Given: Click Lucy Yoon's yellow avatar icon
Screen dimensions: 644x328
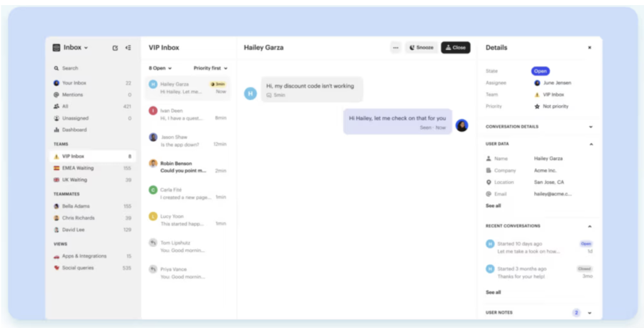Looking at the screenshot, I should pyautogui.click(x=153, y=216).
